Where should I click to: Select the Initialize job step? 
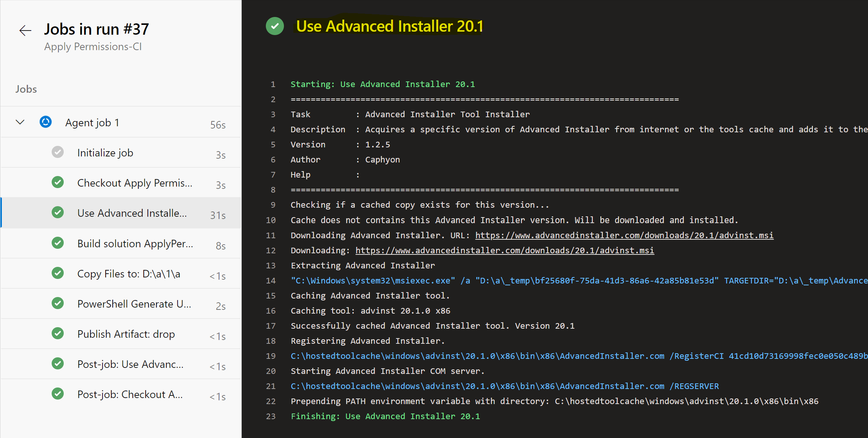pos(105,153)
